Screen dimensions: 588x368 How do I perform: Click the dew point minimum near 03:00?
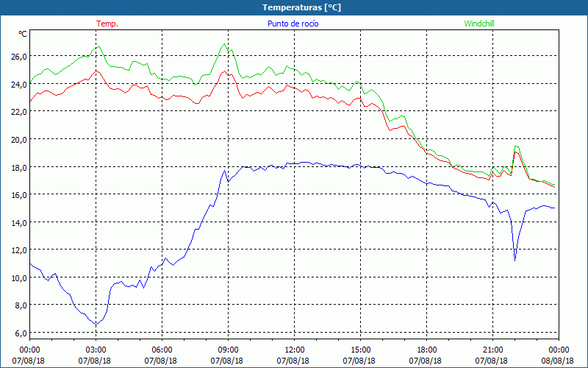click(x=96, y=325)
